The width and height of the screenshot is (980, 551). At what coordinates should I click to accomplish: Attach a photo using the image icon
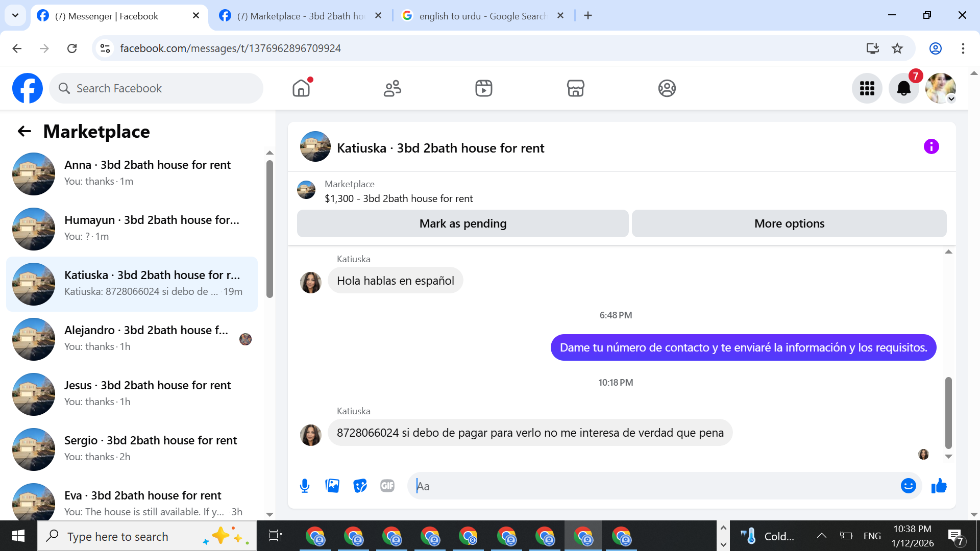332,486
